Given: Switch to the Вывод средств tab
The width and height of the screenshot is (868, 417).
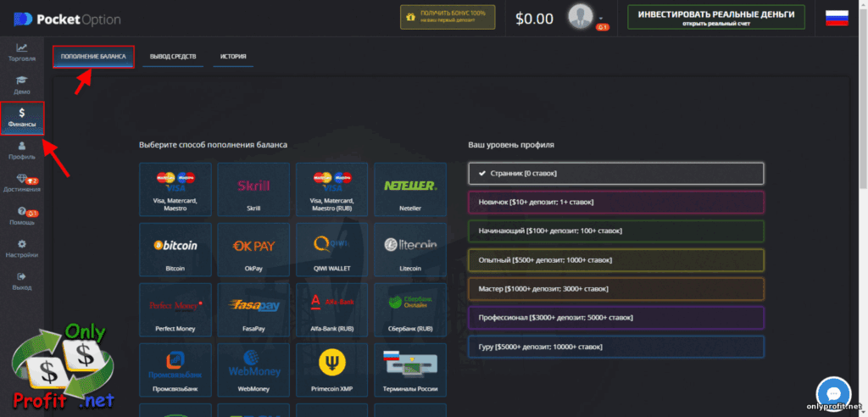Looking at the screenshot, I should 173,57.
